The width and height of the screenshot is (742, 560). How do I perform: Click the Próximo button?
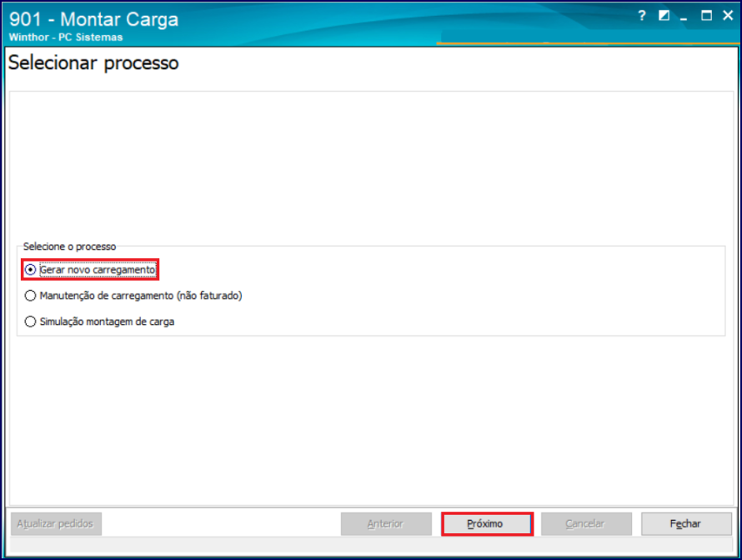click(487, 524)
